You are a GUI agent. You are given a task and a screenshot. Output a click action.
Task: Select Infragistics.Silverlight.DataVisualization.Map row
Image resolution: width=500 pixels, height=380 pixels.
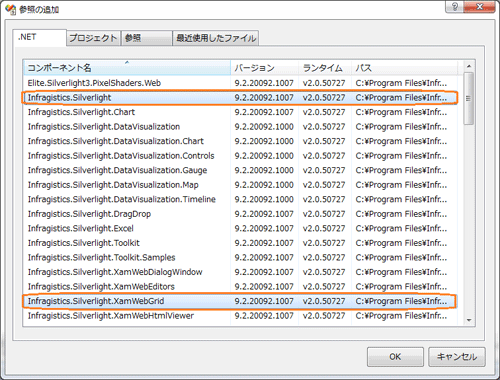point(240,185)
